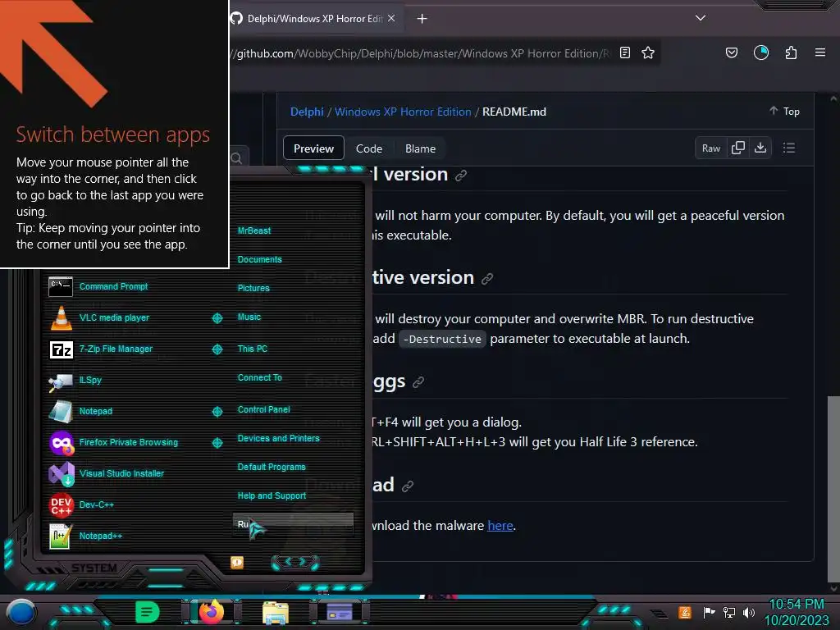840x630 pixels.
Task: Open 7-Zip File Manager icon
Action: (61, 349)
